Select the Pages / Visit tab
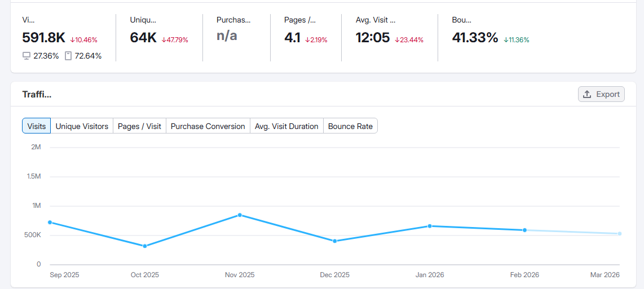The image size is (644, 289). click(139, 126)
